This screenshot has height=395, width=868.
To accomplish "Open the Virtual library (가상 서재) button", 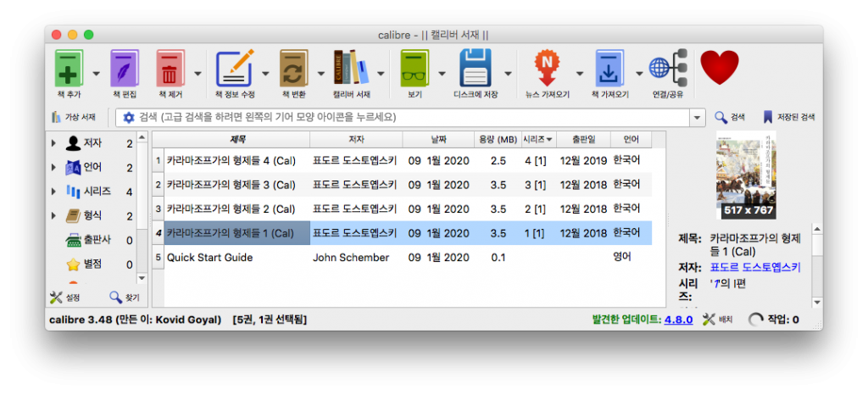I will (x=73, y=117).
